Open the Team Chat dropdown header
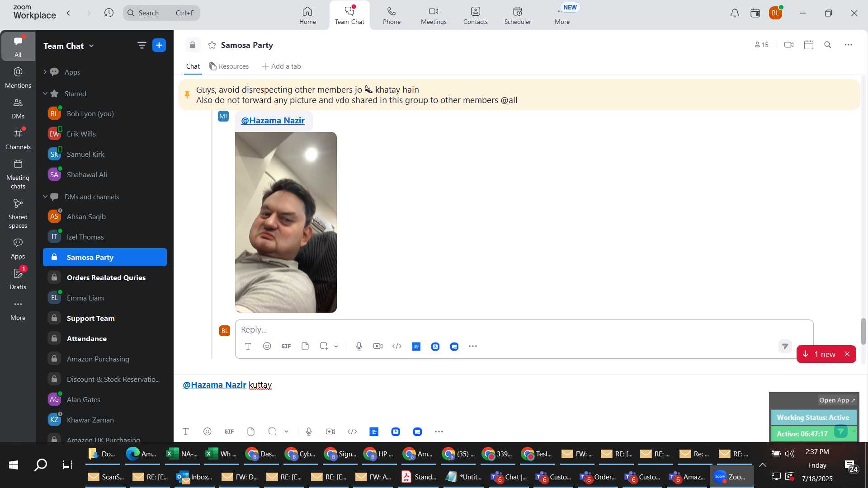 69,46
